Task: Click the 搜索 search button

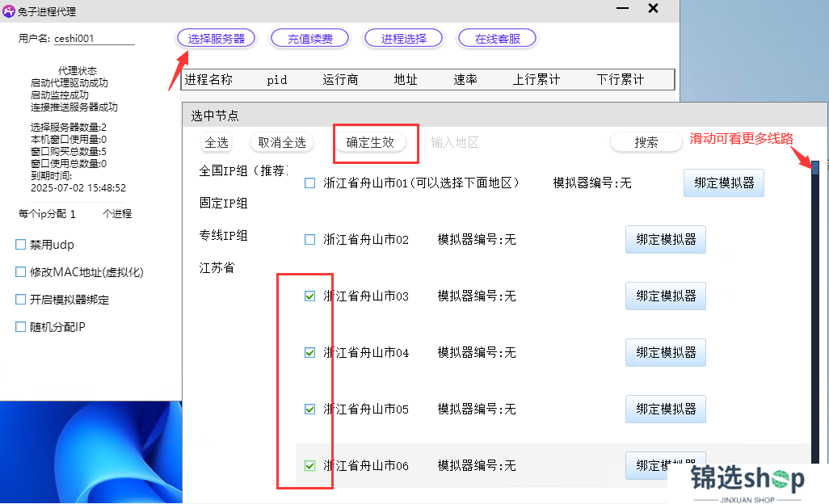Action: point(646,142)
